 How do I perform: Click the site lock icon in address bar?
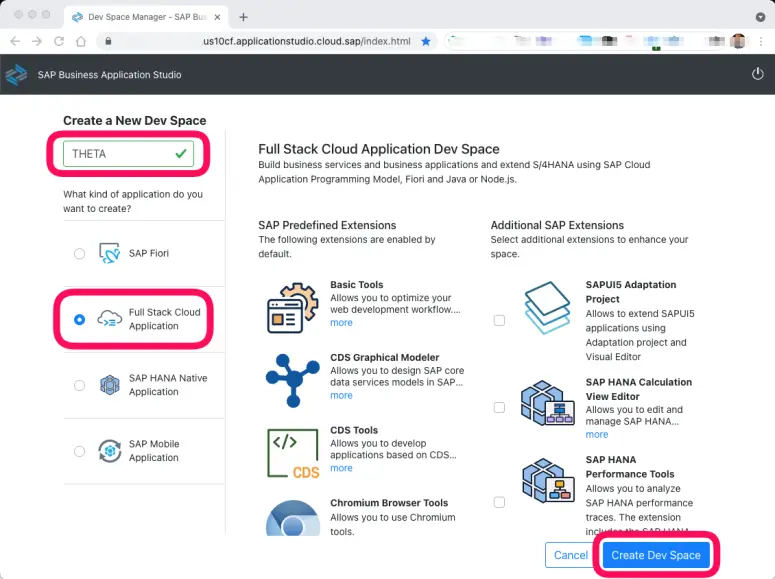108,41
